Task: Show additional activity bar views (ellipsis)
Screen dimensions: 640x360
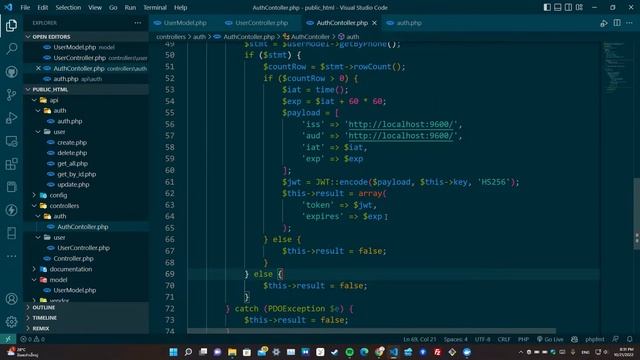Action: (11, 256)
